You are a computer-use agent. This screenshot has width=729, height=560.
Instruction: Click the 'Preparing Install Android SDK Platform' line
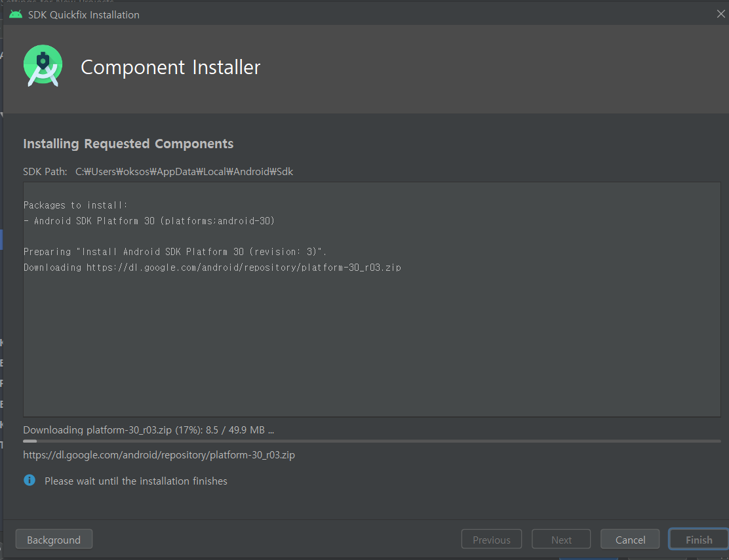tap(175, 252)
